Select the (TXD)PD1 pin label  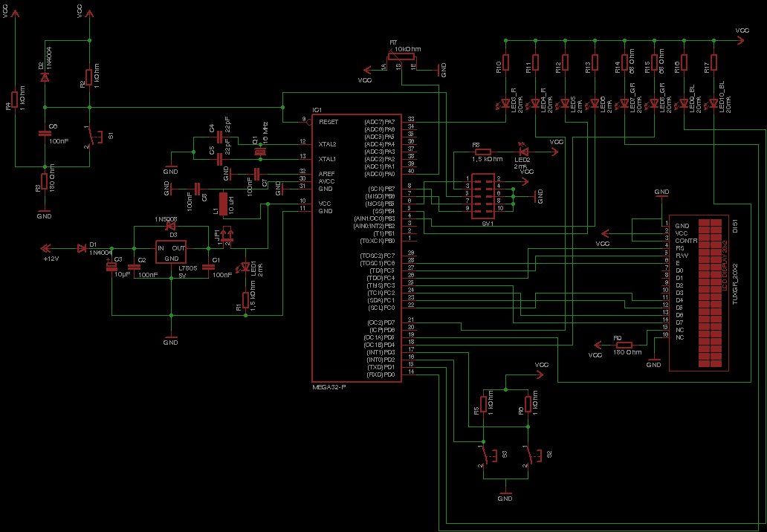[380, 368]
